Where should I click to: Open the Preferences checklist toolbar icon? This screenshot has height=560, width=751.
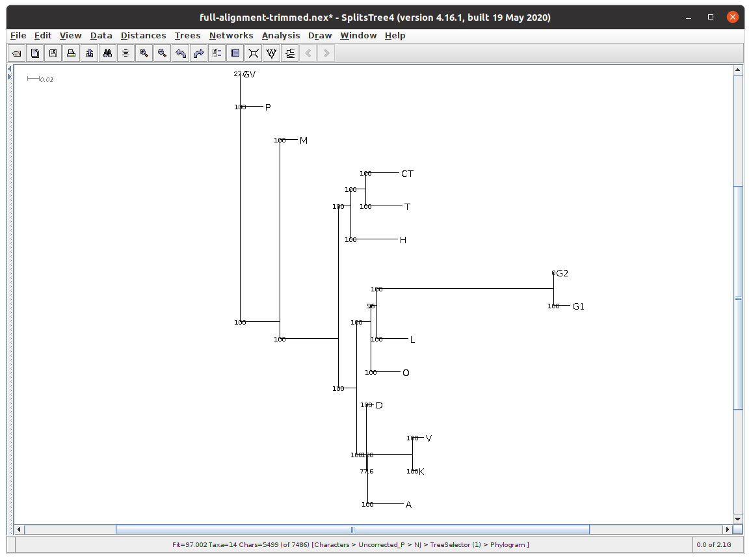click(x=217, y=53)
